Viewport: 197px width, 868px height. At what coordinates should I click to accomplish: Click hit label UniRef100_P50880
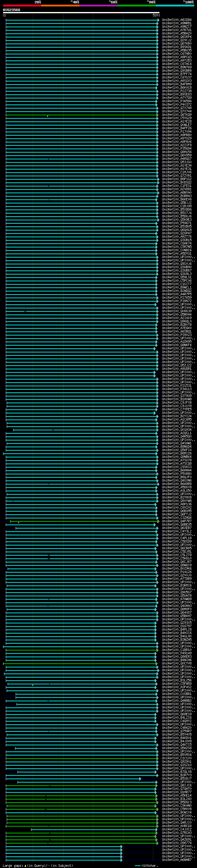pos(177,474)
